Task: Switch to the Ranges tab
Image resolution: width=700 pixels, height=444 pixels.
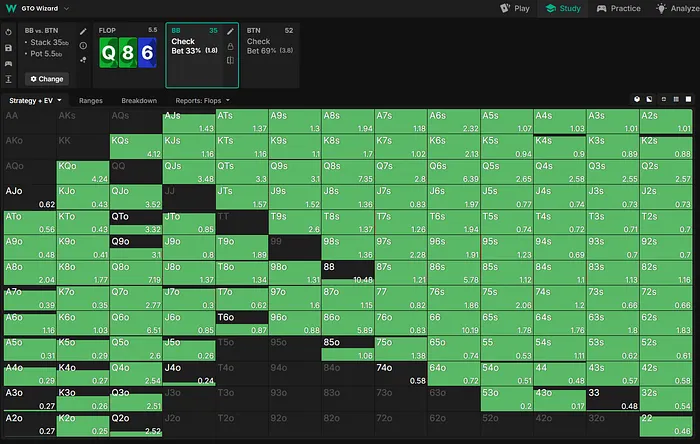Action: (x=91, y=101)
